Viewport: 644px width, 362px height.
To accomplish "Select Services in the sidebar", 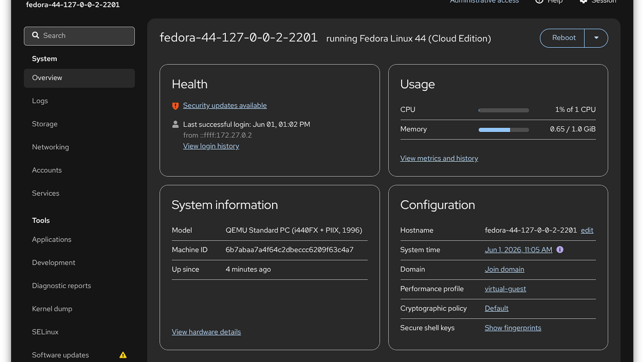I will (x=79, y=193).
